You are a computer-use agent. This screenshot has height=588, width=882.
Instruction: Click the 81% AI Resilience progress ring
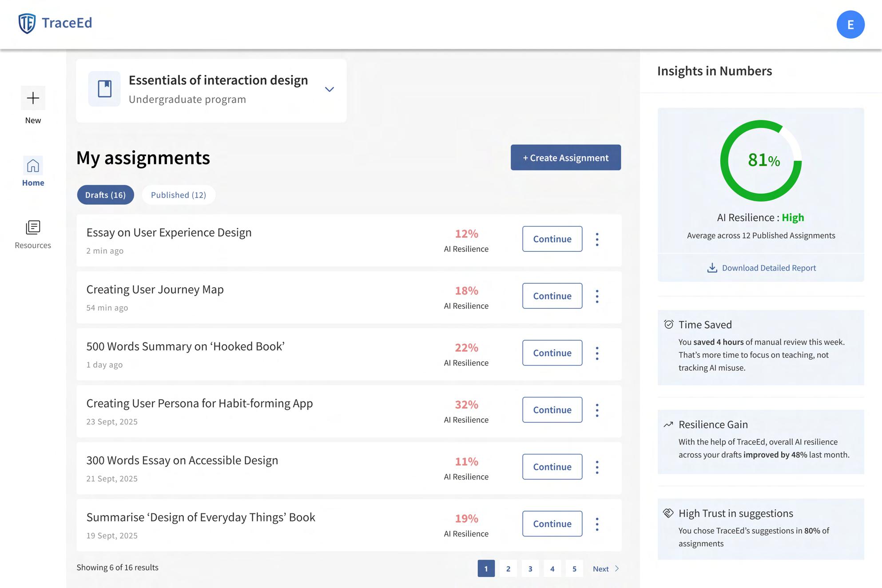[761, 161]
